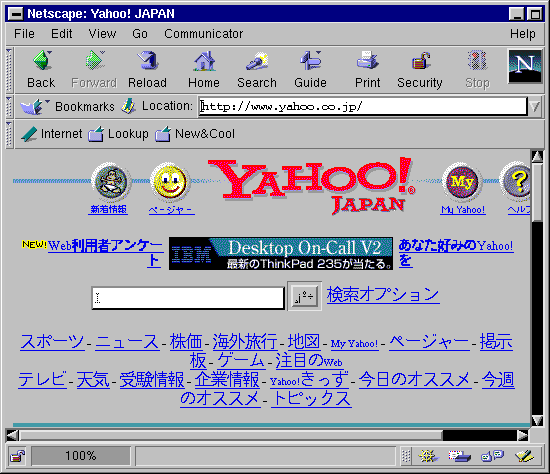Open the My Yahoo! round badge icon
Screen dimensions: 550x474
(462, 182)
